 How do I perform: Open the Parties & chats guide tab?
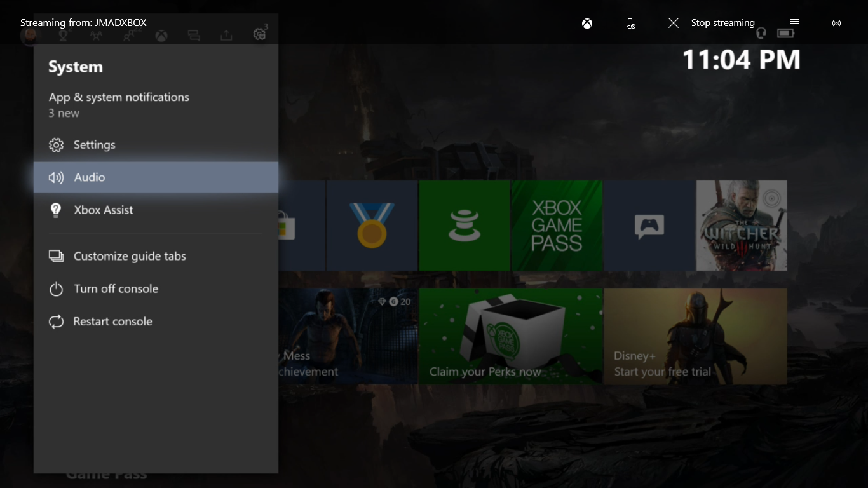click(x=95, y=36)
